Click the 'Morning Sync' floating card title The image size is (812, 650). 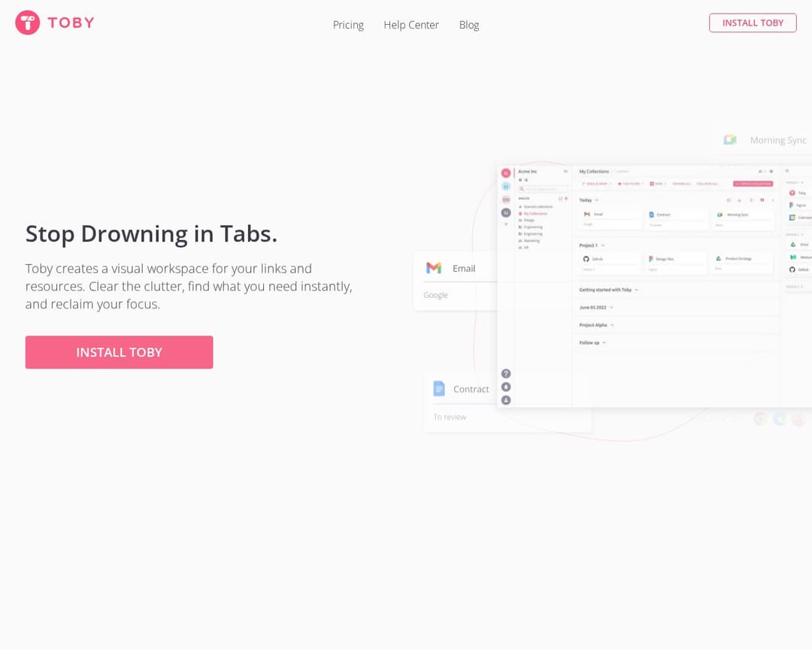(778, 140)
